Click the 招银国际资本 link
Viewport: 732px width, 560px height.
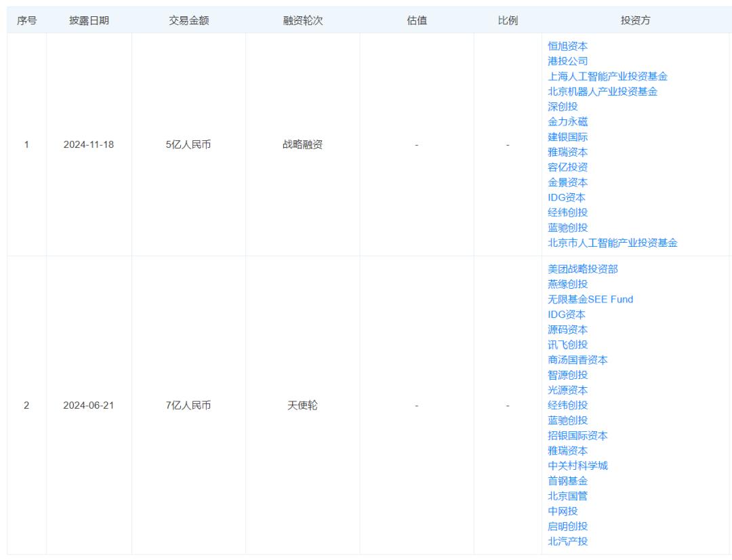pyautogui.click(x=577, y=436)
